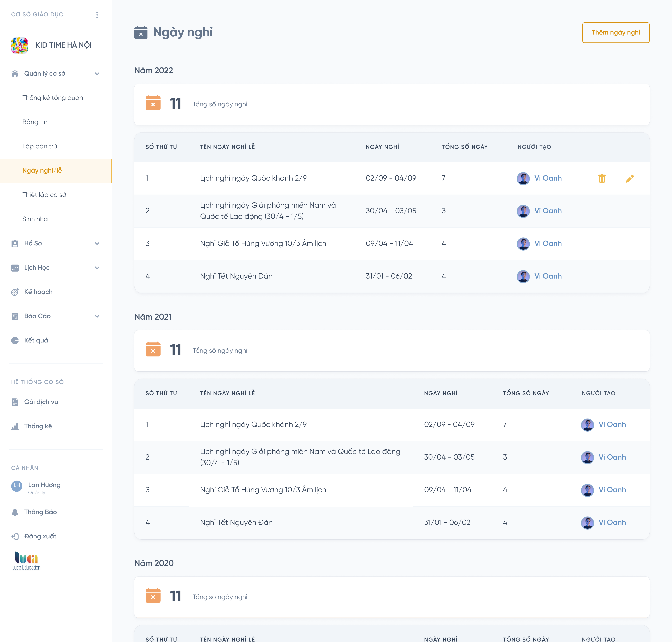Expand the Lịch Học menu chevron
Viewport: 672px width, 642px height.
[97, 268]
